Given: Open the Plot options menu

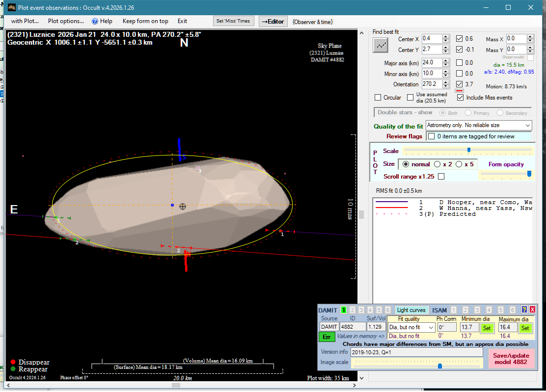Looking at the screenshot, I should pos(66,21).
